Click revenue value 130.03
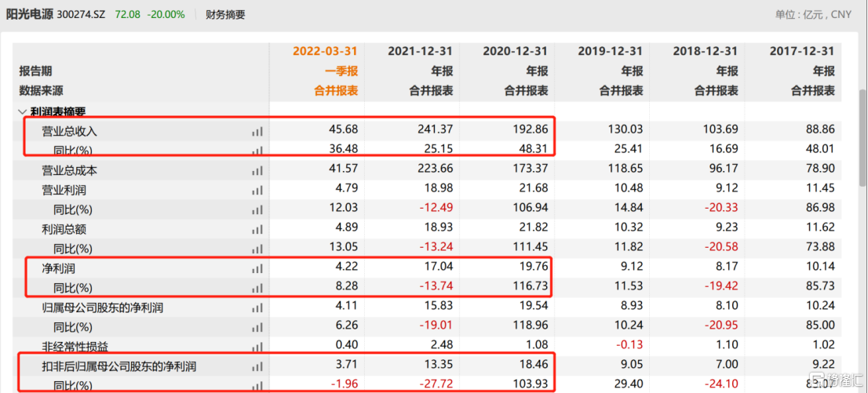 point(626,130)
